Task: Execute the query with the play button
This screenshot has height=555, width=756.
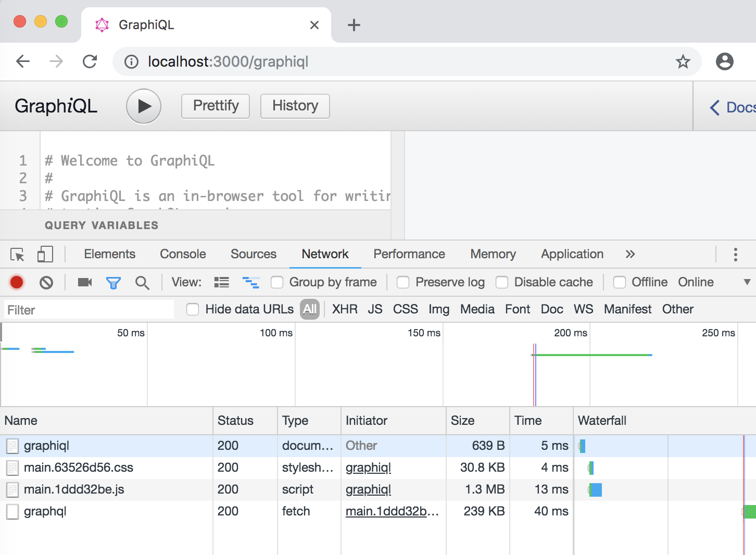Action: (143, 106)
